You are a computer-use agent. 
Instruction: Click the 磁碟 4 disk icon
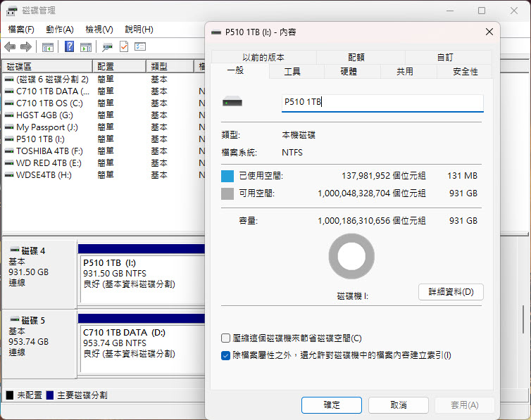(x=15, y=250)
